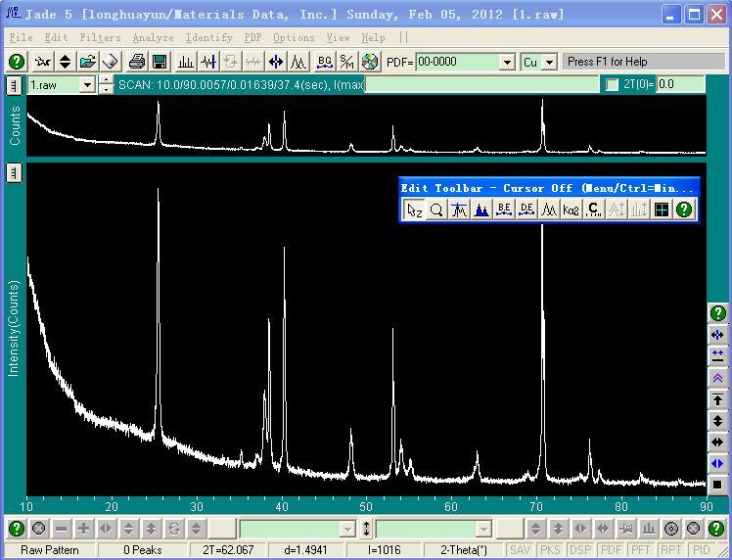The width and height of the screenshot is (732, 560).
Task: Click the 2-Theta(°) status bar button
Action: tap(464, 550)
